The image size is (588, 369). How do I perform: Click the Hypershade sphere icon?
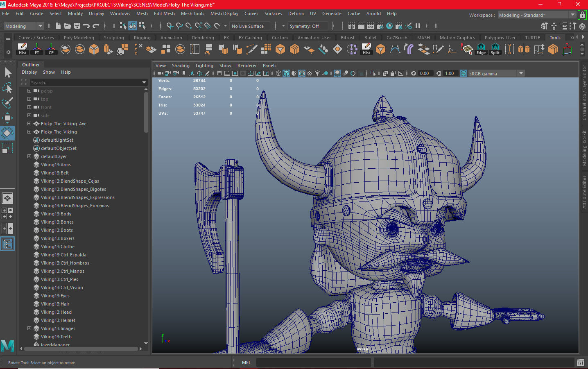click(x=389, y=26)
